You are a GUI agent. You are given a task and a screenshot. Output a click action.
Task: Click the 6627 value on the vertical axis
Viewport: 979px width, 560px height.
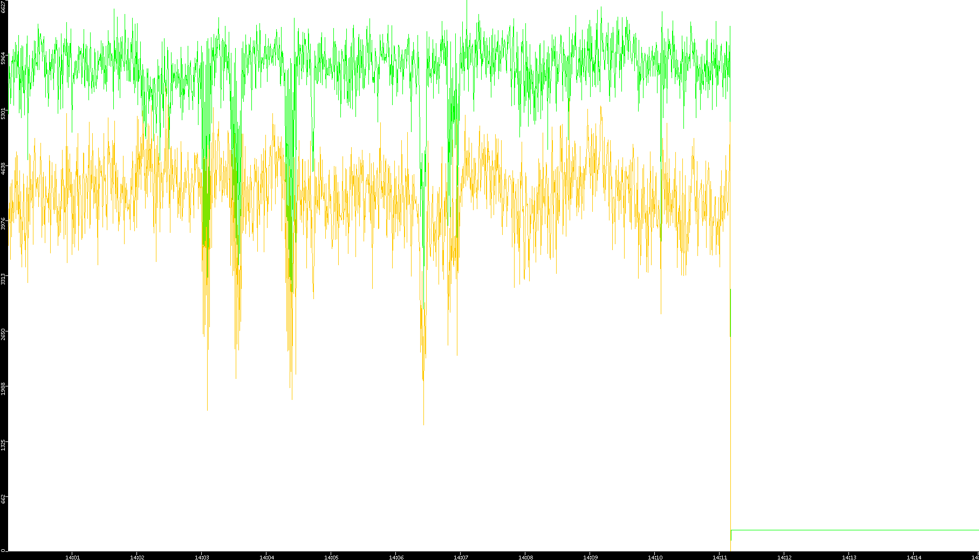[3, 6]
